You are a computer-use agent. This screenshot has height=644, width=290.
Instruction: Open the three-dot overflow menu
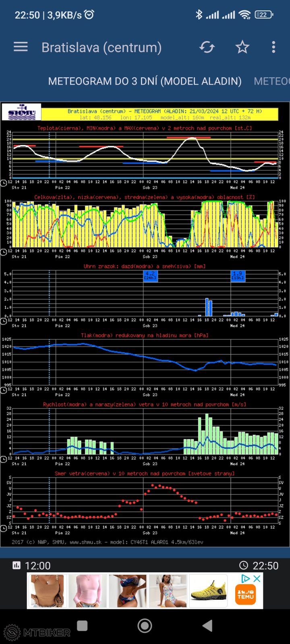(x=273, y=47)
